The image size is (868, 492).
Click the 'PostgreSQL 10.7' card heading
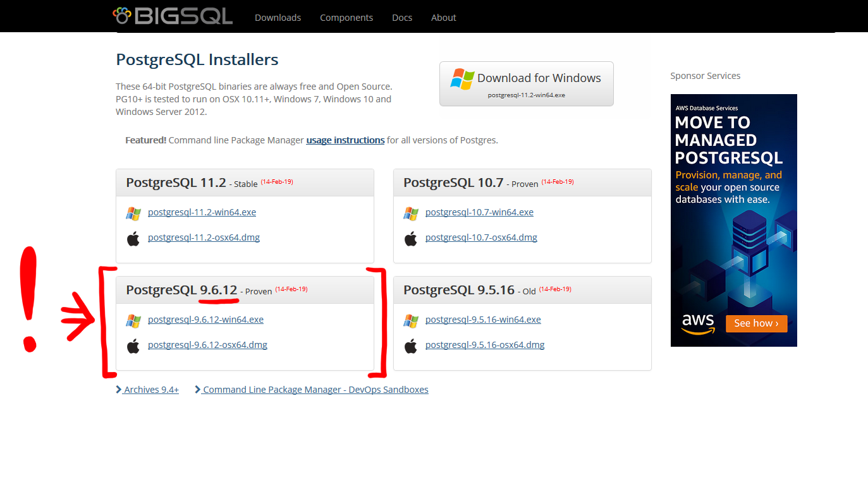[453, 183]
